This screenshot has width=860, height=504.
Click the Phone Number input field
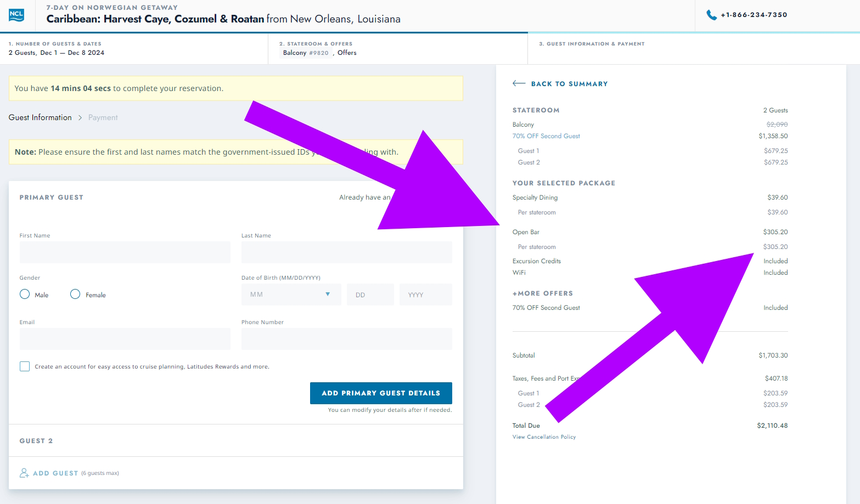tap(346, 339)
